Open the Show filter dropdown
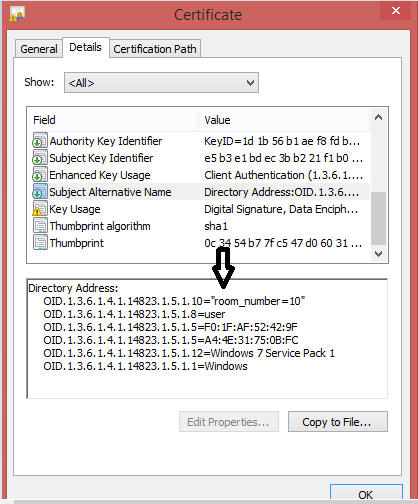 pos(161,82)
